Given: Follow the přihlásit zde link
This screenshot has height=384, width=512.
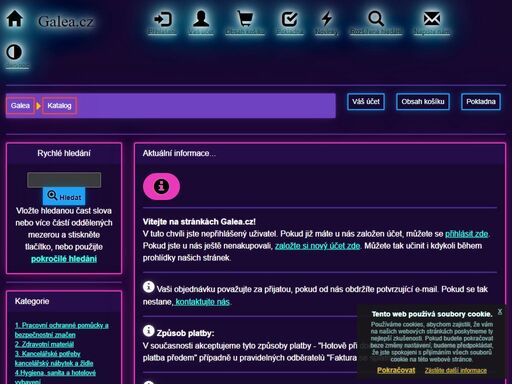Looking at the screenshot, I should tap(467, 234).
